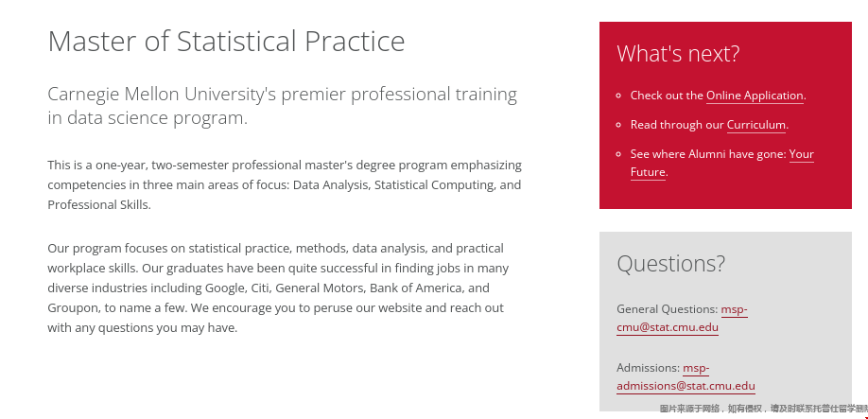Click the Master of Statistical Practice heading

click(x=226, y=42)
